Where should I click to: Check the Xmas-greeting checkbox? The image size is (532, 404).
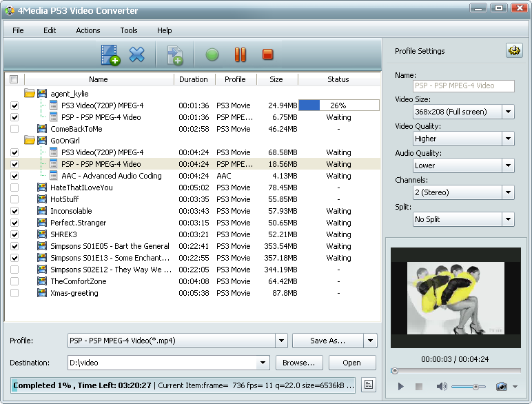14,292
